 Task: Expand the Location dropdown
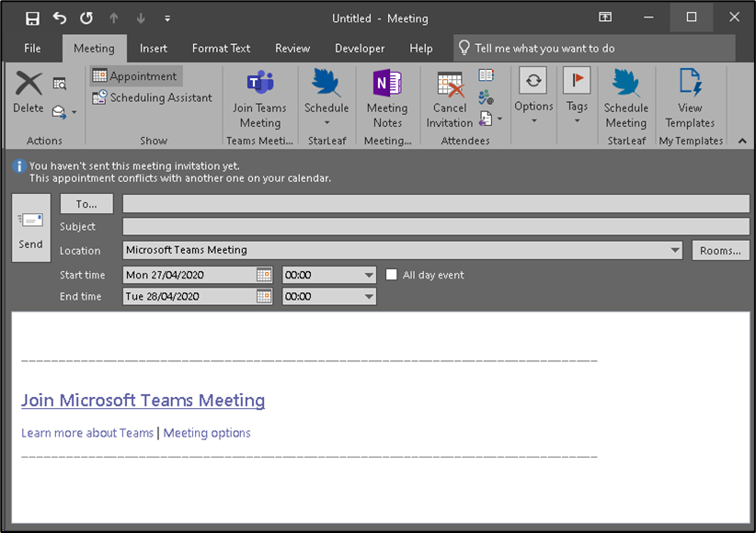(x=675, y=250)
